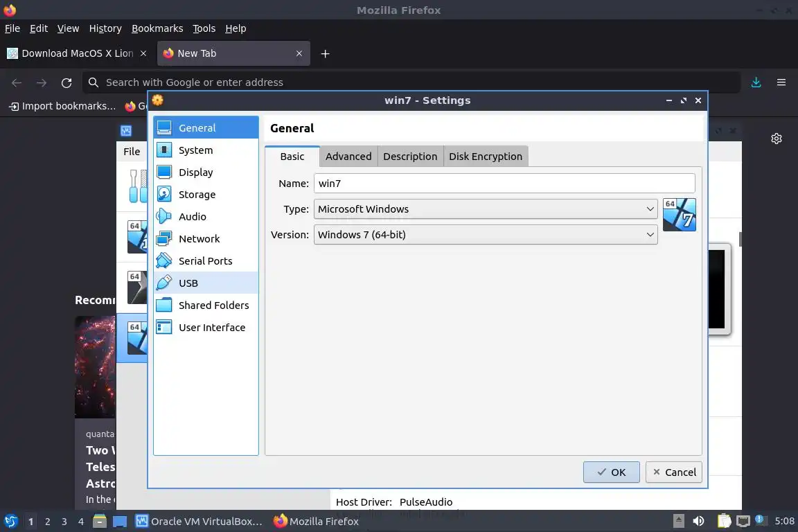Open the Shared Folders icon
Image resolution: width=798 pixels, height=532 pixels.
(164, 305)
